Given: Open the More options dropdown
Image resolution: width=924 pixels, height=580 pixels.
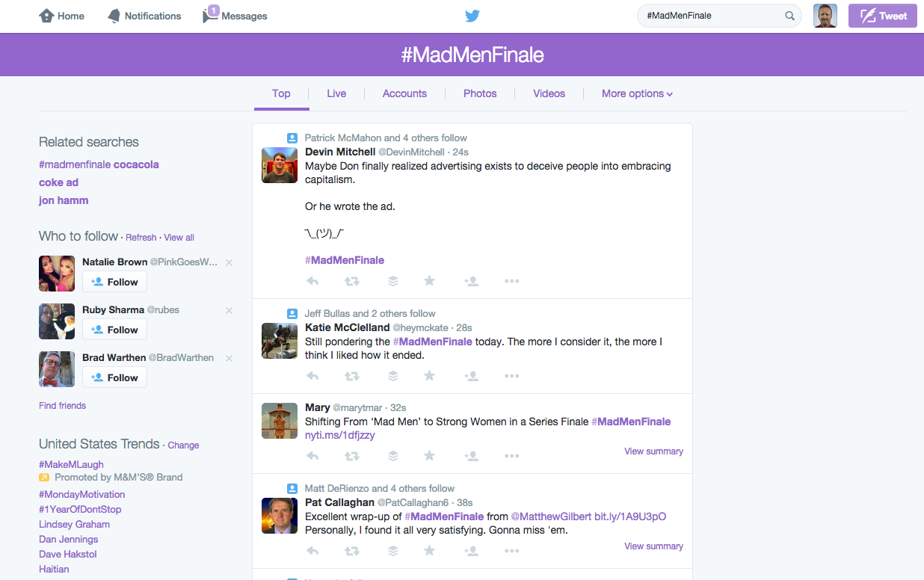Looking at the screenshot, I should (637, 93).
